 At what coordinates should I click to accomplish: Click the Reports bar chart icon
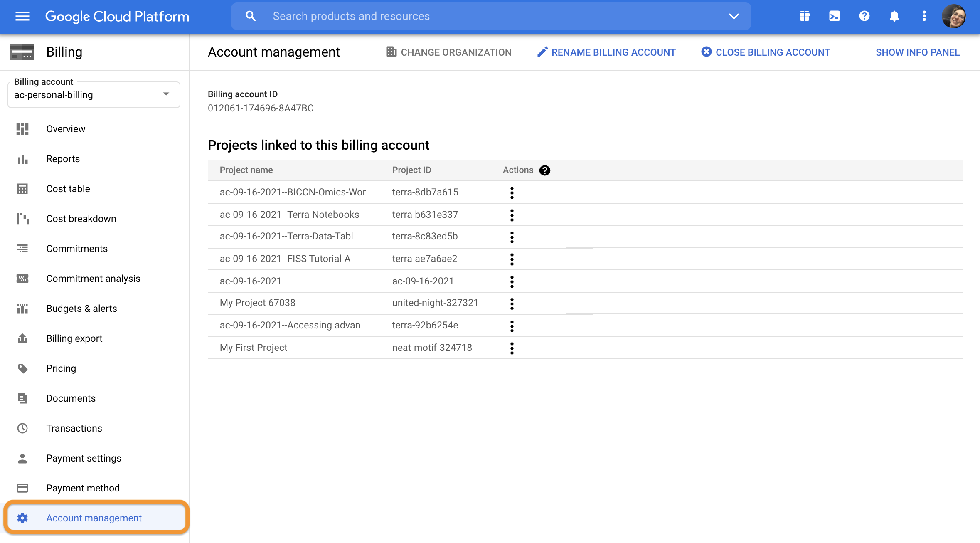pos(22,159)
